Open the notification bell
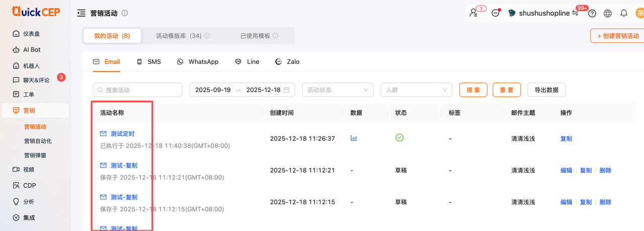The image size is (644, 231). 624,14
